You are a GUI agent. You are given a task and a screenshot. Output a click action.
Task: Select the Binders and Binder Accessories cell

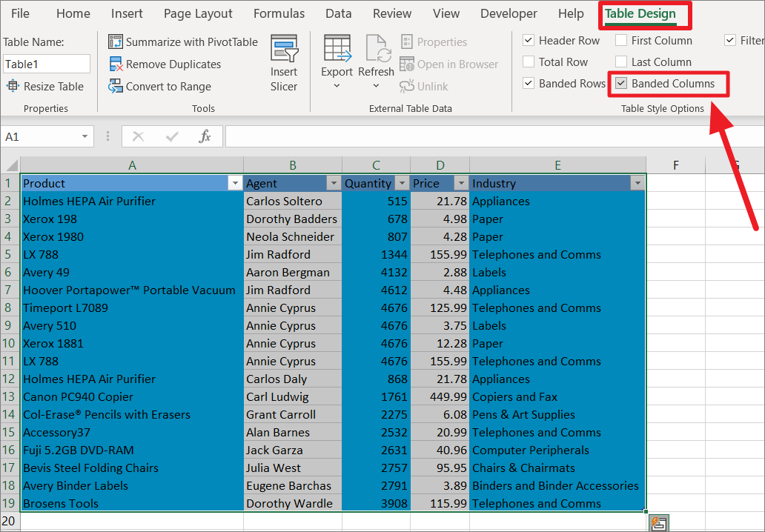pos(557,485)
